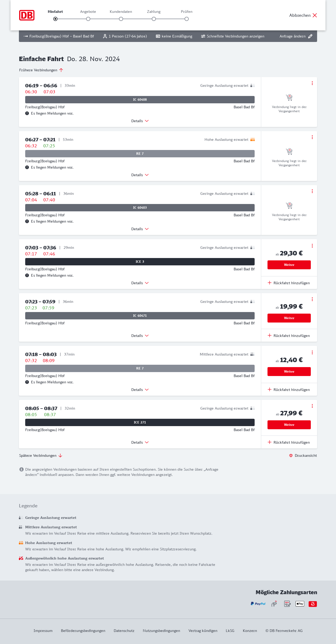Expand Details for the IC 60408 connection
This screenshot has width=336, height=644.
pyautogui.click(x=140, y=121)
